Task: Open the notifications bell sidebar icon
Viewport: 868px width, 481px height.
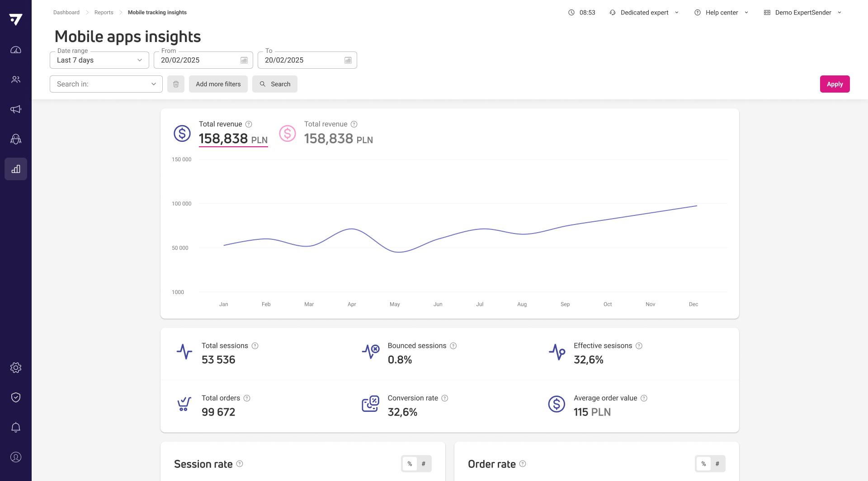Action: (x=16, y=427)
